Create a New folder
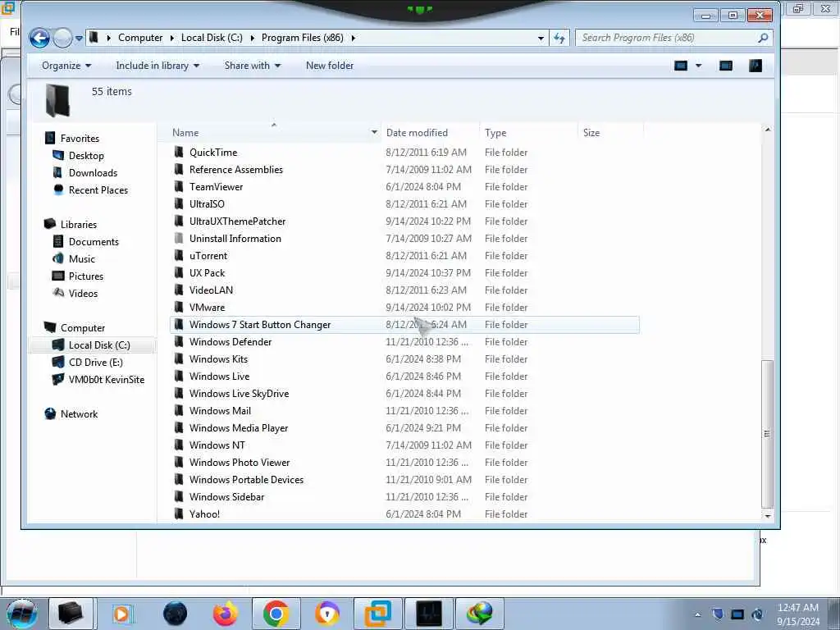Viewport: 840px width, 630px height. click(330, 66)
